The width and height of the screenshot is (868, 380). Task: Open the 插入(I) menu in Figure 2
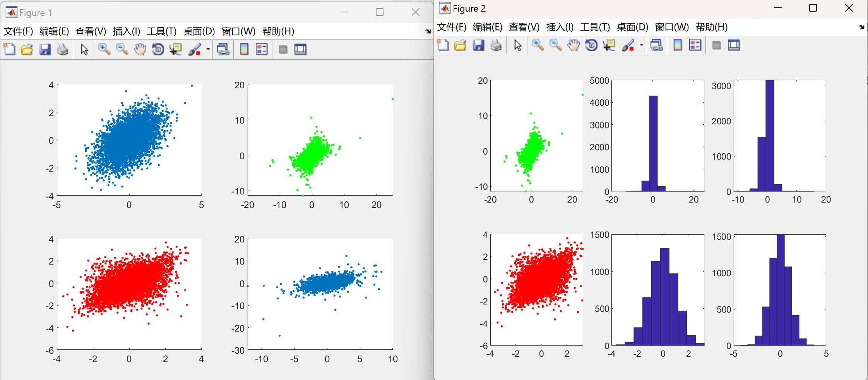click(x=560, y=27)
